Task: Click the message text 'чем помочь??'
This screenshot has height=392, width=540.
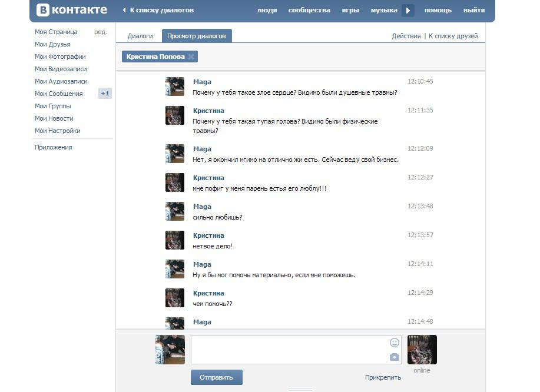Action: pyautogui.click(x=213, y=304)
